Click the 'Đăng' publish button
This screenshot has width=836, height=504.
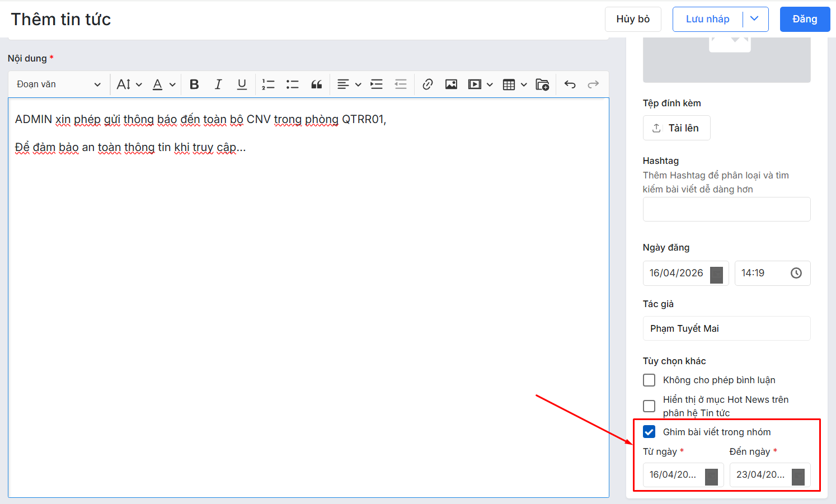coord(805,19)
